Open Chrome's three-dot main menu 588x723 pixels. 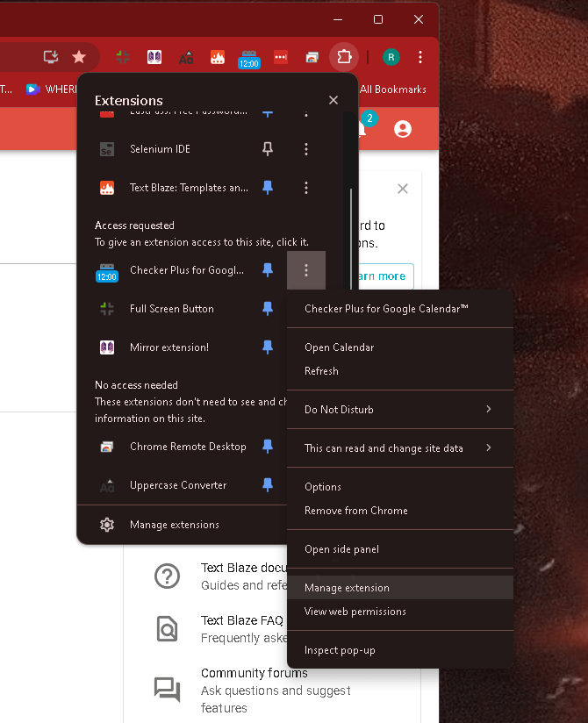click(419, 57)
